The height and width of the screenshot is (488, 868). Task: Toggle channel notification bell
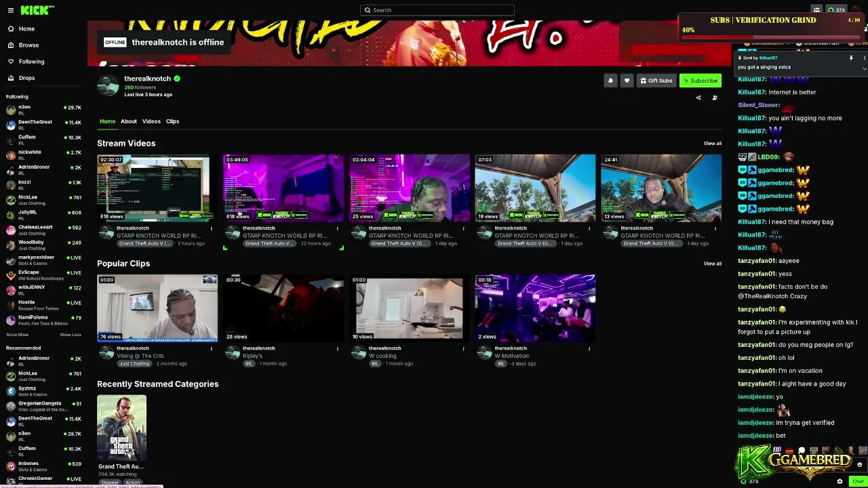[610, 81]
